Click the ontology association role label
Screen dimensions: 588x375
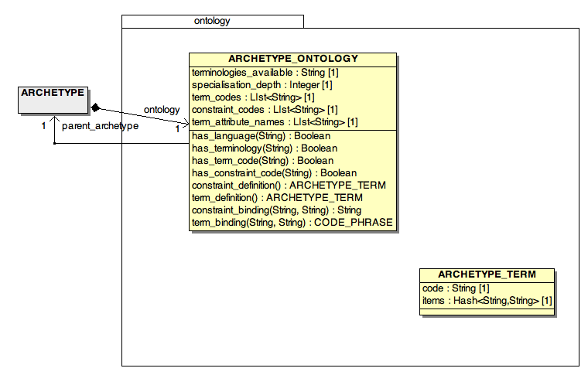click(x=162, y=109)
